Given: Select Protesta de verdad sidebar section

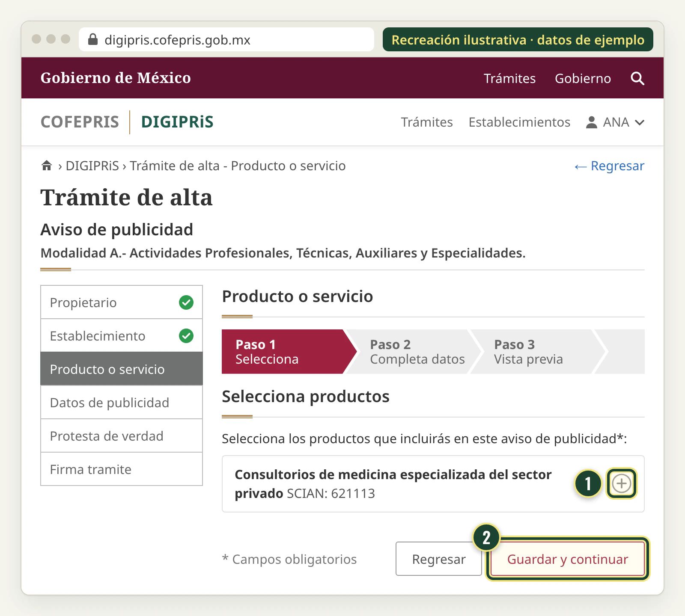Looking at the screenshot, I should pyautogui.click(x=122, y=436).
